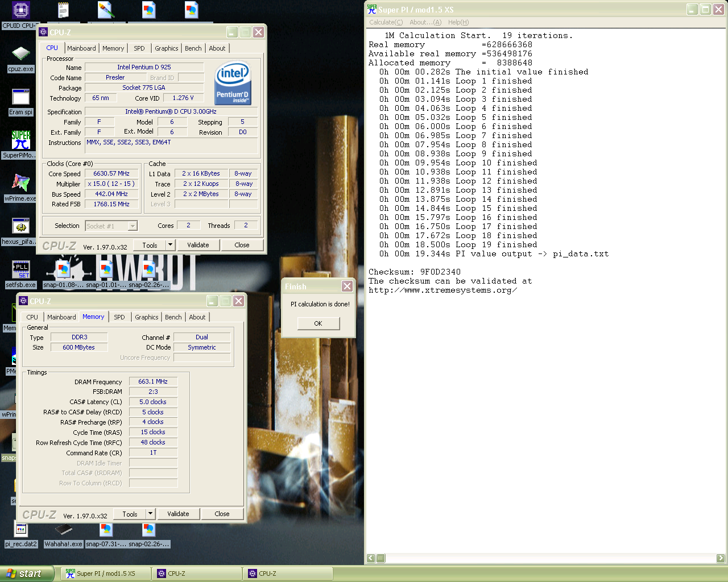Click the 'PI value output -> pi_data.txt' line
The image size is (728, 582).
[494, 253]
